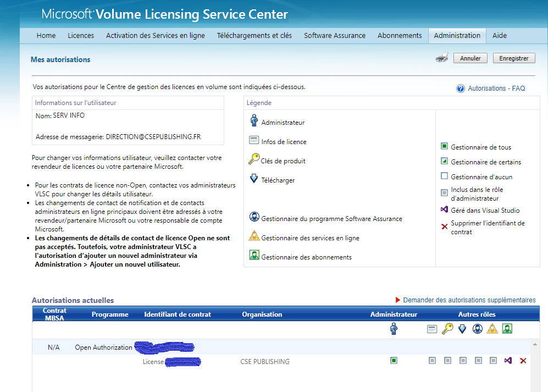Click the Infos de licence legend icon
This screenshot has height=392, width=548.
click(x=254, y=140)
